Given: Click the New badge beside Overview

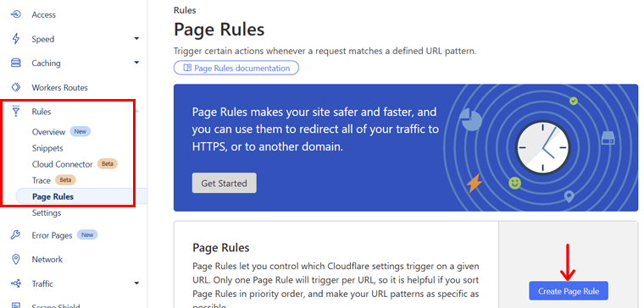Looking at the screenshot, I should (80, 132).
